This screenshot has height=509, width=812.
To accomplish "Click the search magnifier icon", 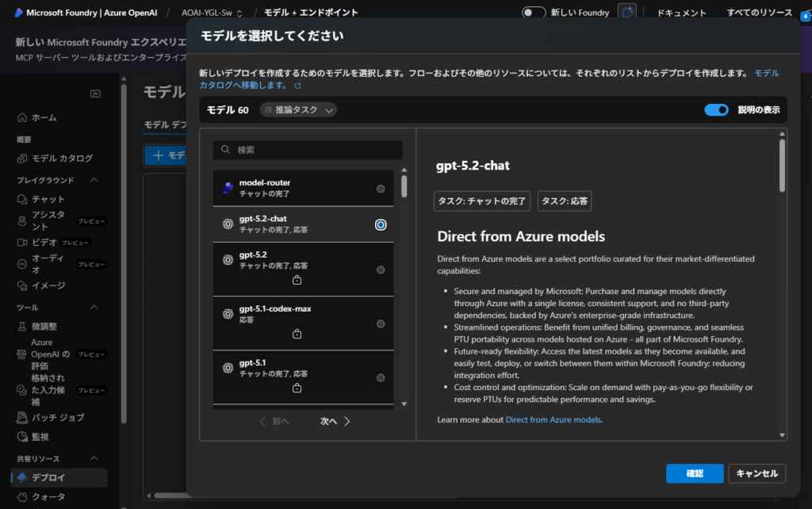I will point(226,150).
